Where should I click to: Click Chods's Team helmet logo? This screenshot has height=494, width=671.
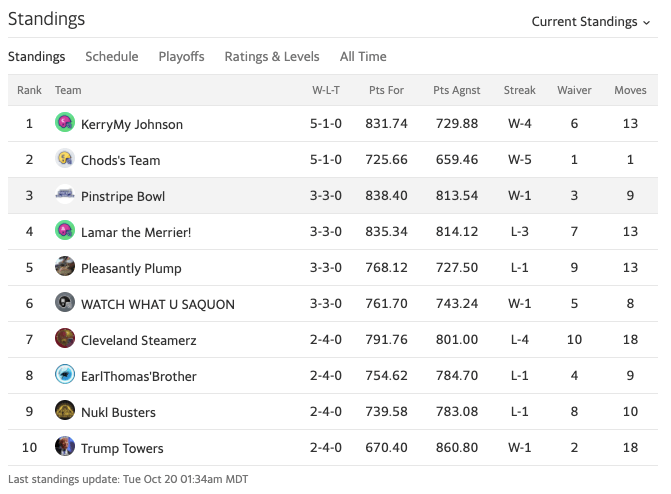[x=65, y=159]
